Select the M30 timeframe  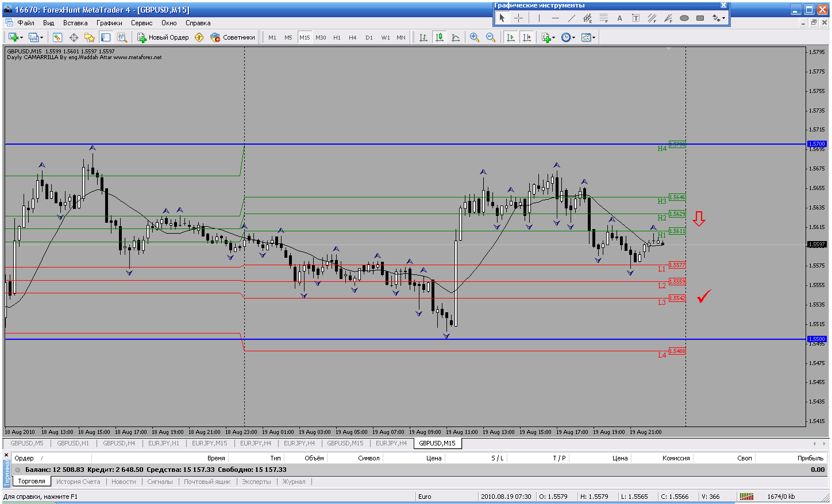tap(321, 37)
